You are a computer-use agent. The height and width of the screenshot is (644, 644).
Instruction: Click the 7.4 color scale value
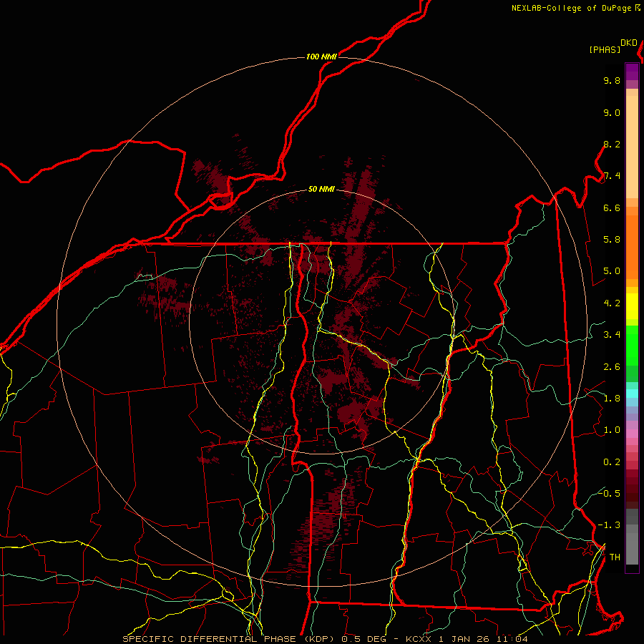(x=612, y=176)
